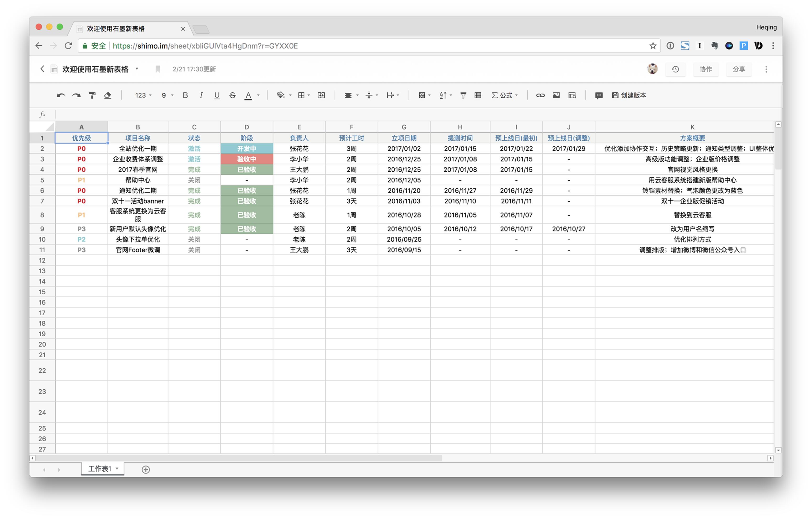Click the text color A swatch
The width and height of the screenshot is (812, 519).
point(248,96)
